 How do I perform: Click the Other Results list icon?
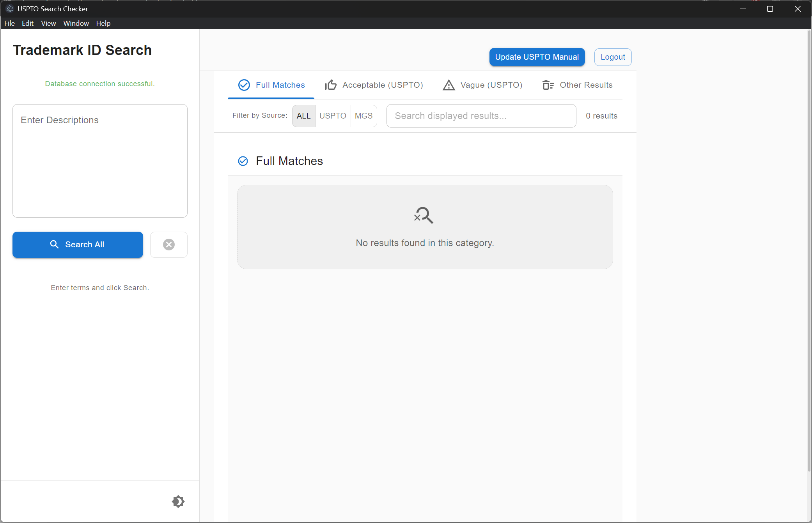click(x=548, y=85)
